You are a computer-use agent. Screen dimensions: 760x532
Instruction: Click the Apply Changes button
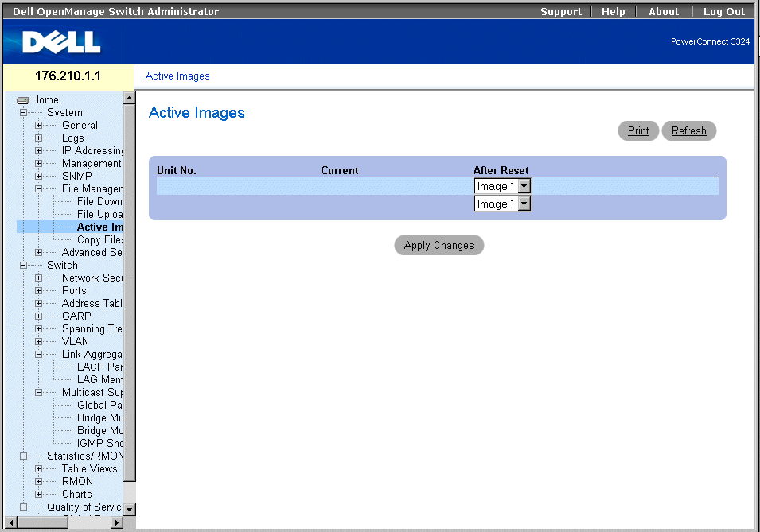(439, 245)
